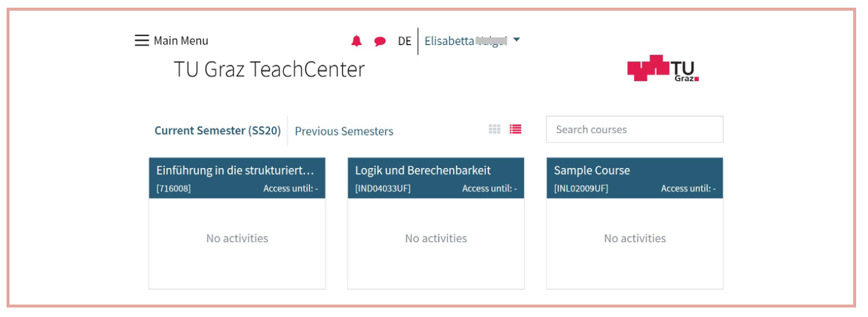Screen dimensions: 868x317
Task: Click No activities under Einführung course
Action: (x=237, y=238)
